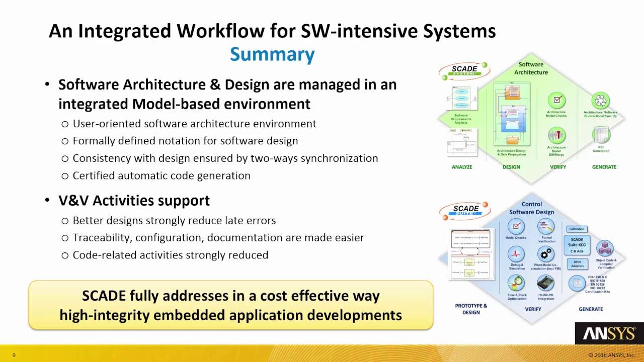
Task: Click the © 2016 ANSYS, Inc. copyright text
Action: [x=612, y=355]
